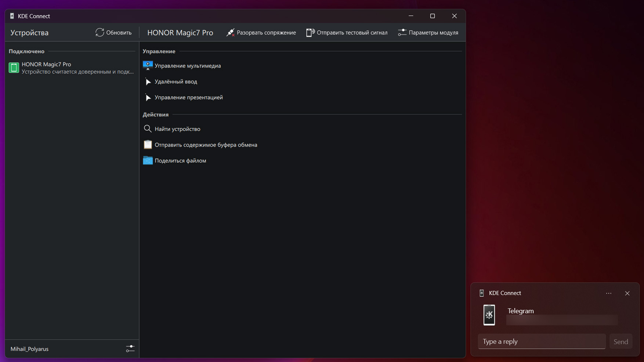Click the Telegram notification phone thumbnail

tap(489, 315)
